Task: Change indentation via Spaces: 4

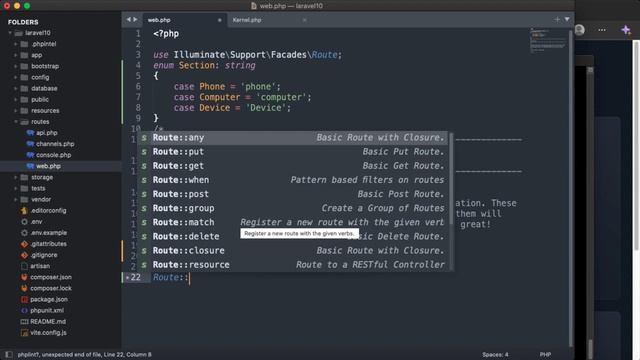Action: [x=495, y=354]
